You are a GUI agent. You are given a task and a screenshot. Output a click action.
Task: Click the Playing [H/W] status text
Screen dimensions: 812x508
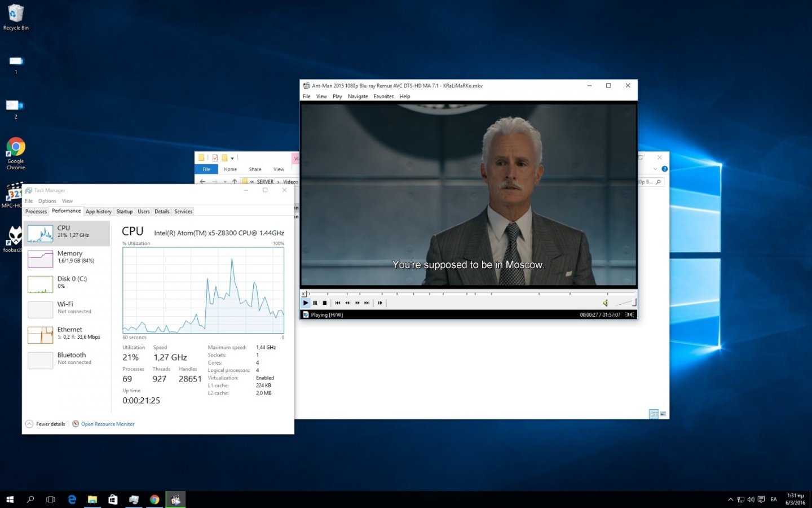[327, 315]
